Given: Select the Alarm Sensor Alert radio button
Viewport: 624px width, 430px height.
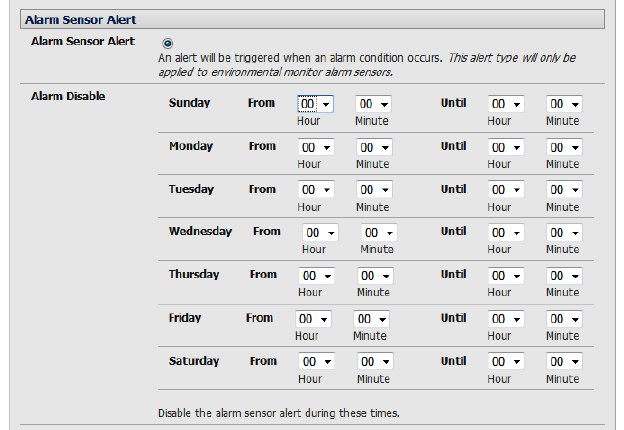Looking at the screenshot, I should (x=167, y=42).
